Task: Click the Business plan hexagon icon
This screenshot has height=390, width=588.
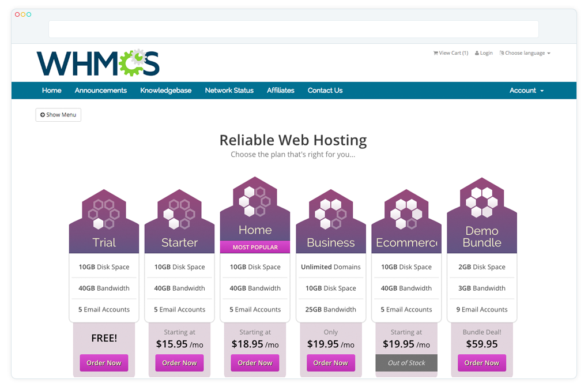Action: (331, 214)
